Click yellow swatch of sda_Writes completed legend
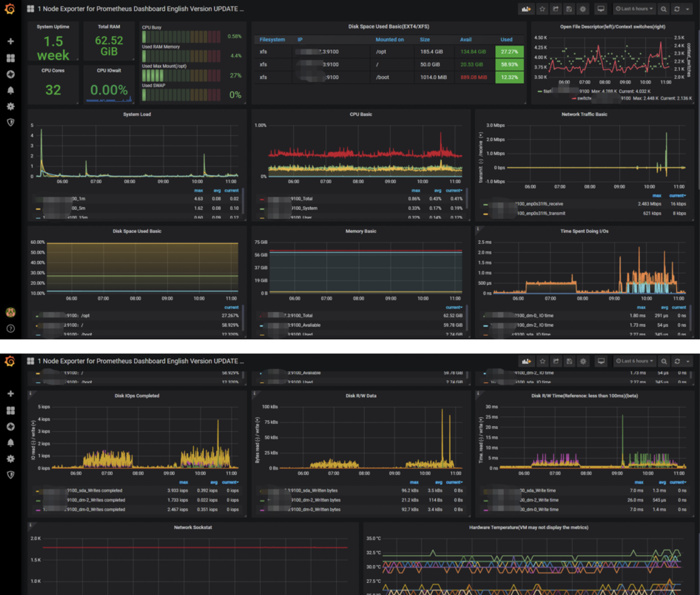 (38, 491)
